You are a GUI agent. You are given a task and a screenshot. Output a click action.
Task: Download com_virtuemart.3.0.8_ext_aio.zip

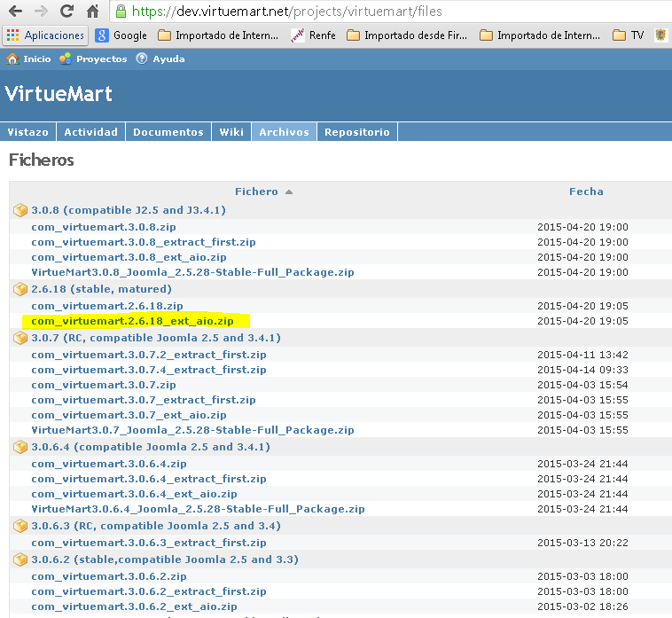pos(129,257)
